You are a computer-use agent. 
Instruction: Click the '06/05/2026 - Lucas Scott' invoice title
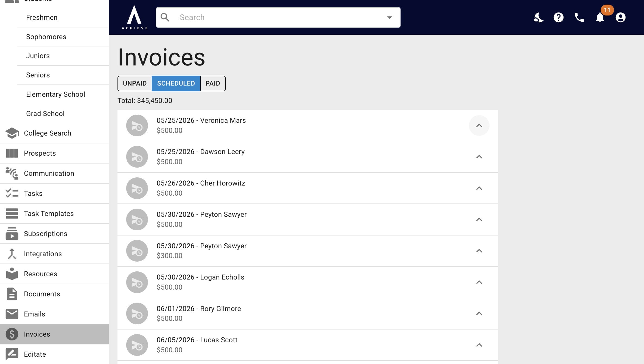197,340
